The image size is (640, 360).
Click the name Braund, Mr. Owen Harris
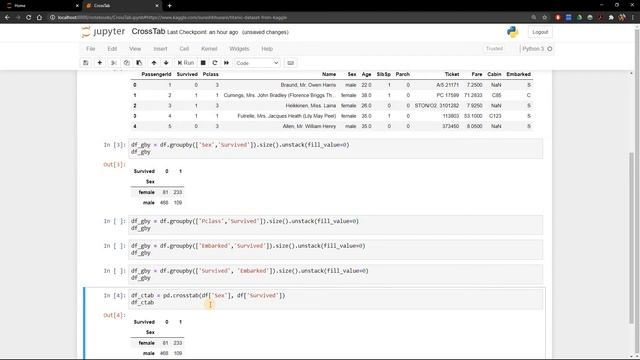click(x=308, y=85)
